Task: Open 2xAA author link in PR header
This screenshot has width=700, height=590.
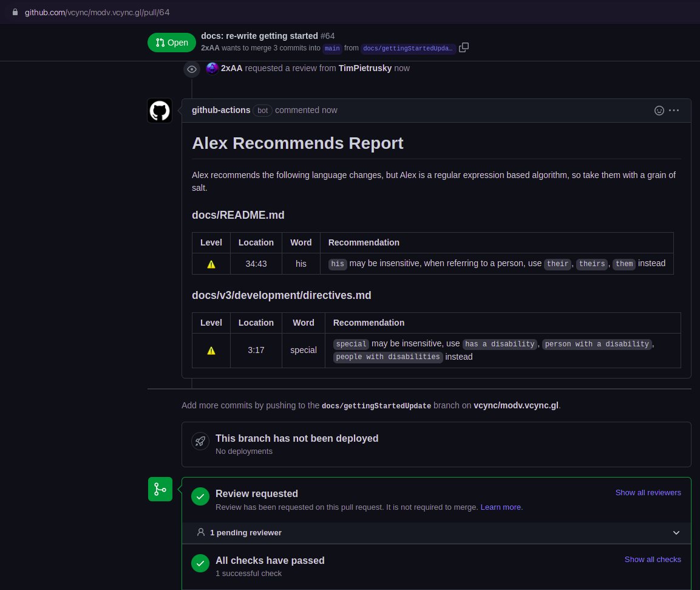Action: point(210,48)
